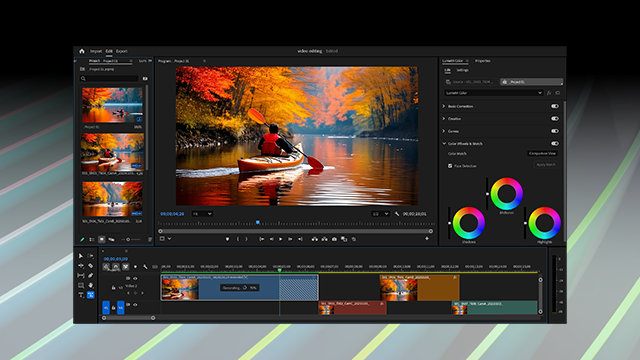Click the Export Frame camera icon
This screenshot has width=640, height=360.
point(334,239)
